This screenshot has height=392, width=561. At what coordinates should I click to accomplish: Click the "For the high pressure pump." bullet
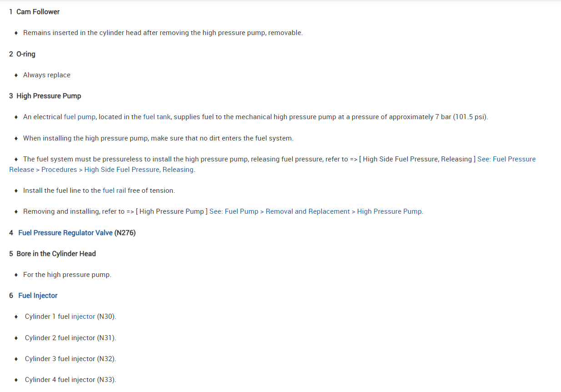click(67, 275)
